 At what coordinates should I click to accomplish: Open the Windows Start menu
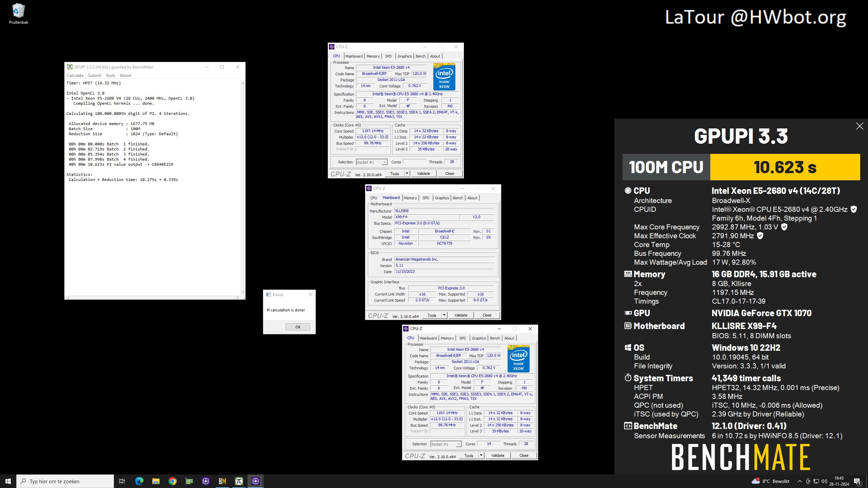[8, 481]
